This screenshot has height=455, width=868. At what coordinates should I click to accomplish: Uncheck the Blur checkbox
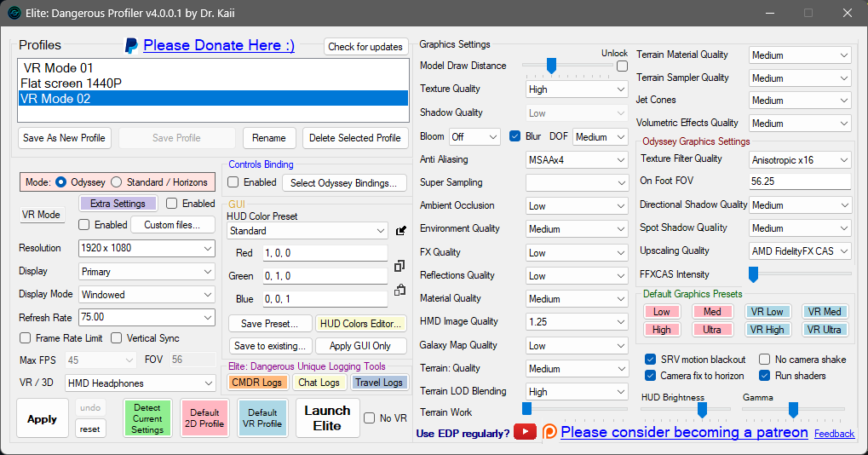click(x=514, y=136)
